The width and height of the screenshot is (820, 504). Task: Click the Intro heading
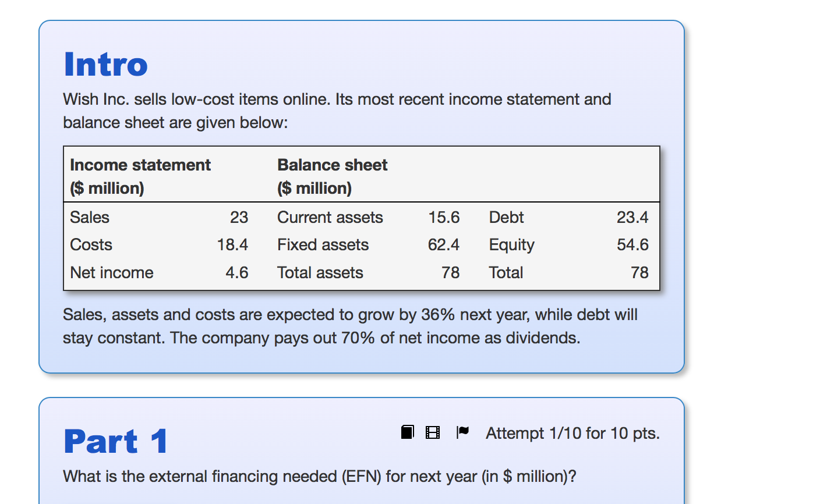[x=105, y=64]
